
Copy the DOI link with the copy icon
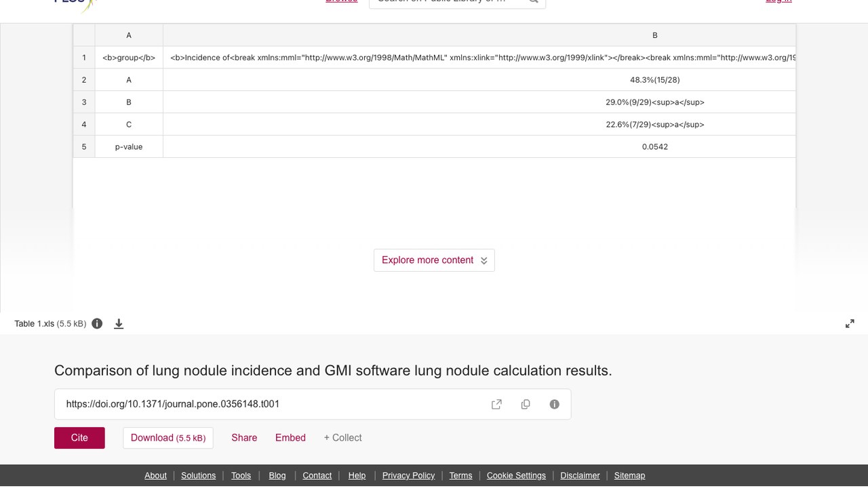(x=526, y=404)
